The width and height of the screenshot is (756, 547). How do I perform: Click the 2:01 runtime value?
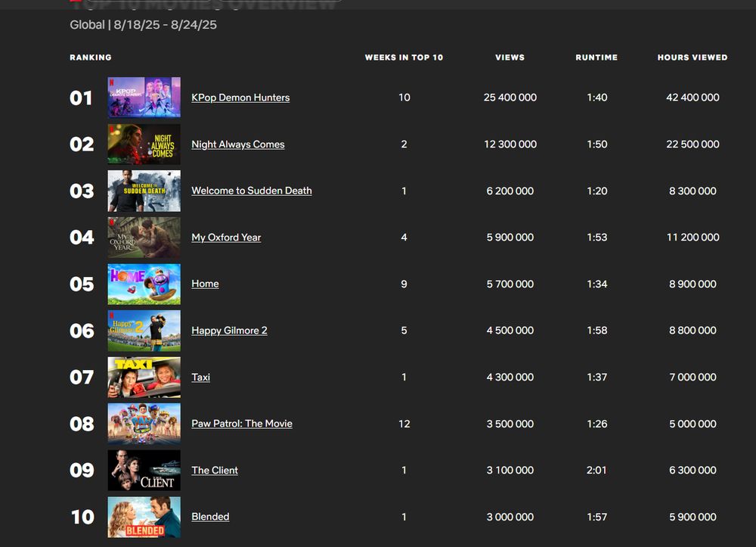pyautogui.click(x=596, y=471)
